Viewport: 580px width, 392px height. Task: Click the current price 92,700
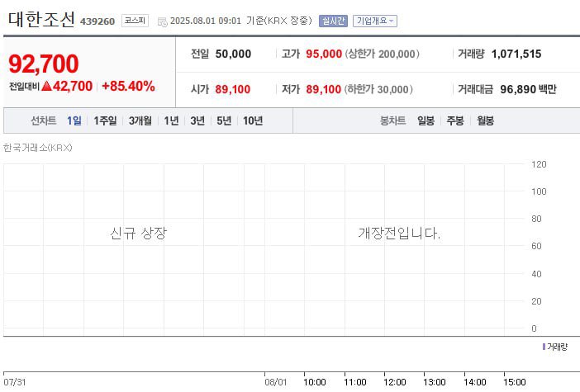click(x=44, y=64)
